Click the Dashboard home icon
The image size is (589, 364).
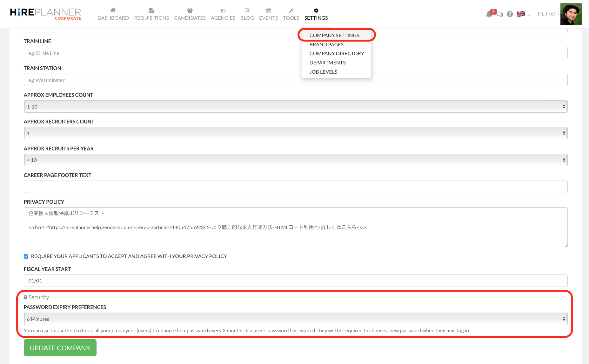[x=113, y=10]
